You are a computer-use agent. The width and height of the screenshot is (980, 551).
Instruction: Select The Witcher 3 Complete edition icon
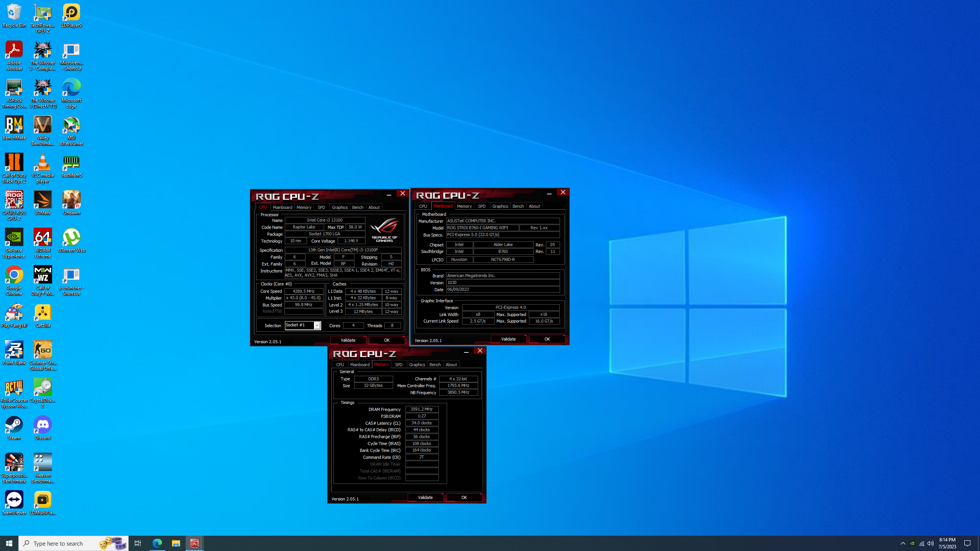click(x=43, y=56)
